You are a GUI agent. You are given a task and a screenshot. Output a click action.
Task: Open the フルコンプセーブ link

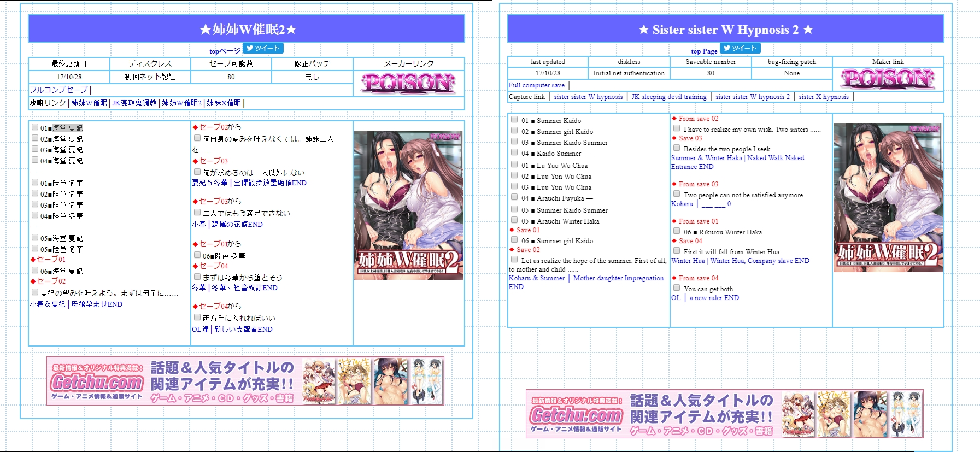pyautogui.click(x=58, y=90)
